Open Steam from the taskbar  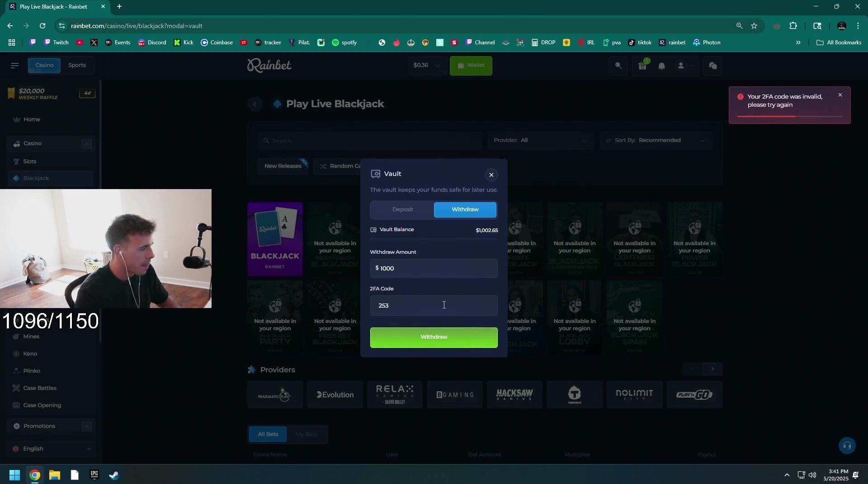point(114,475)
